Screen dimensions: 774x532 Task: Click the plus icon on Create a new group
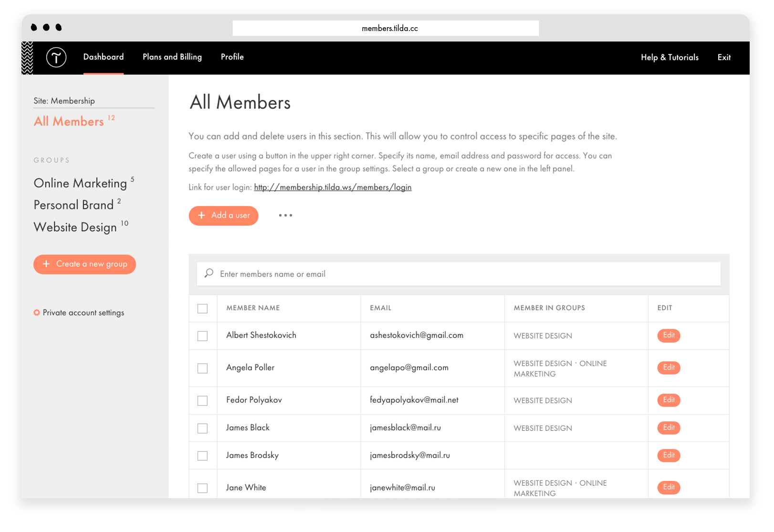point(46,264)
